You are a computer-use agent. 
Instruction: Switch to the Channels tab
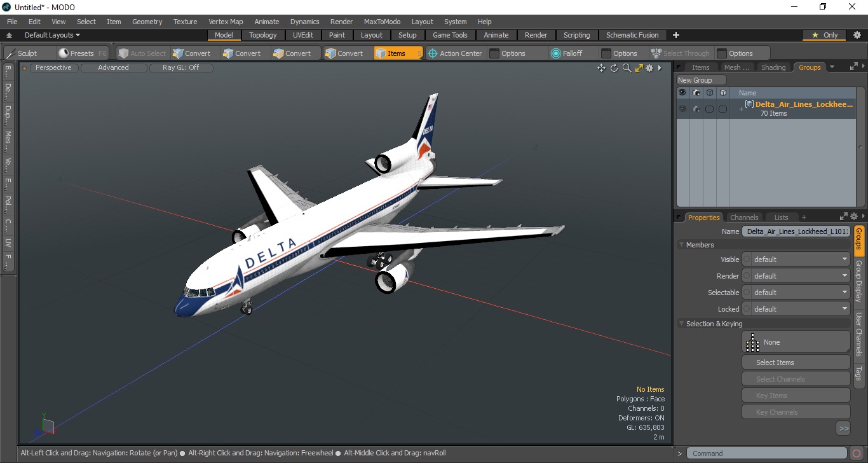coord(744,218)
